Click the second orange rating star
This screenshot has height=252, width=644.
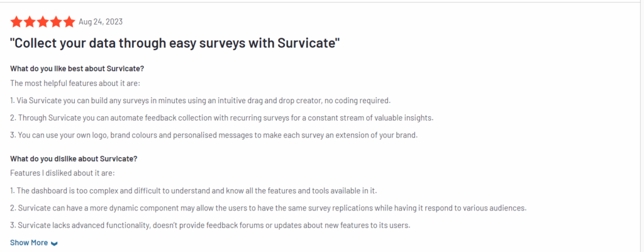coord(30,22)
